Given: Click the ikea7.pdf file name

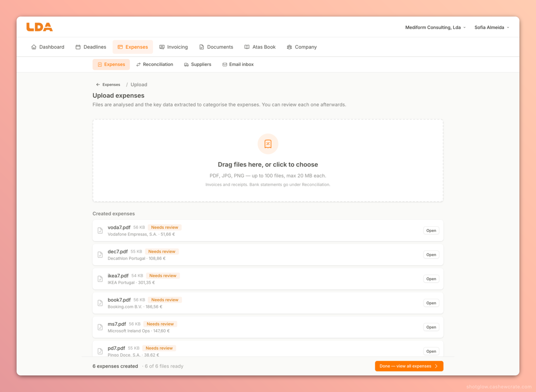Looking at the screenshot, I should coord(118,276).
